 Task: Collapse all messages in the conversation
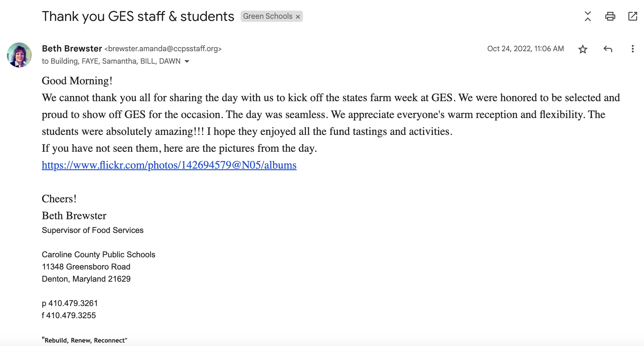(x=588, y=16)
